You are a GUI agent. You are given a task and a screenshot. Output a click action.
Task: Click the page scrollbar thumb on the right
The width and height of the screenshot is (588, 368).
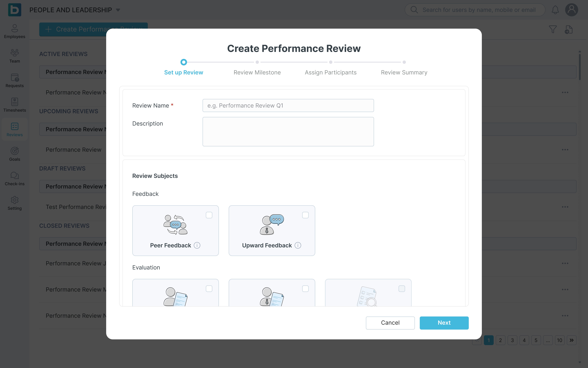[580, 67]
